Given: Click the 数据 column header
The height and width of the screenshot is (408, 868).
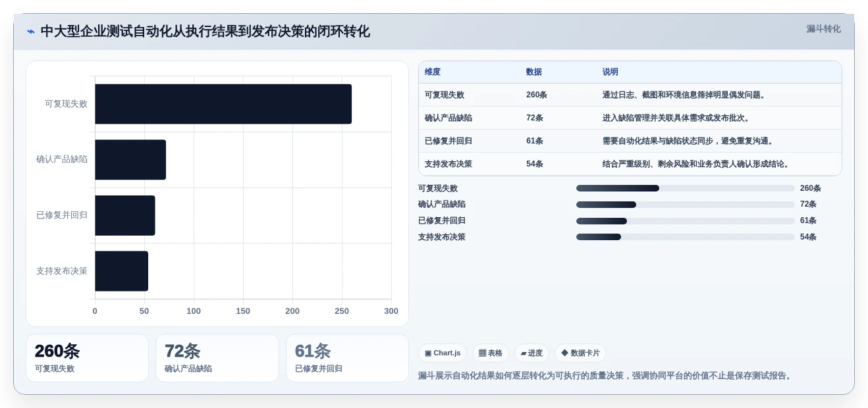Looking at the screenshot, I should [x=534, y=72].
